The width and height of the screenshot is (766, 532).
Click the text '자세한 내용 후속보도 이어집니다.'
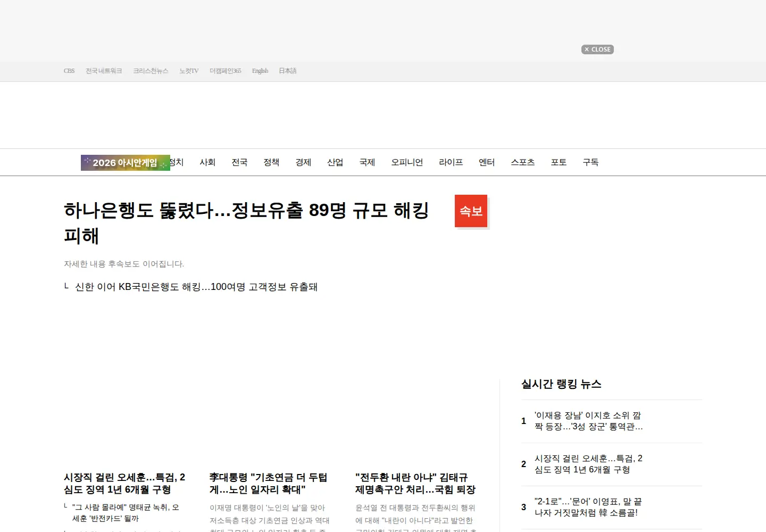click(x=124, y=264)
